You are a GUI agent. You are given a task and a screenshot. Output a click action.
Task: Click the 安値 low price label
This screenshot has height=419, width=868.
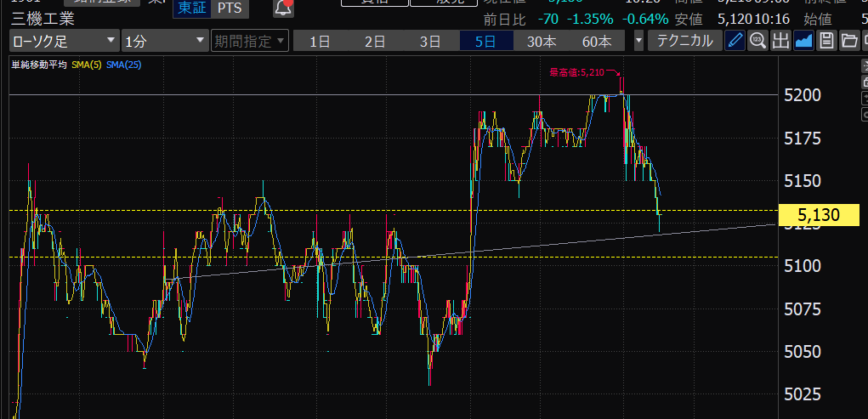click(x=689, y=20)
